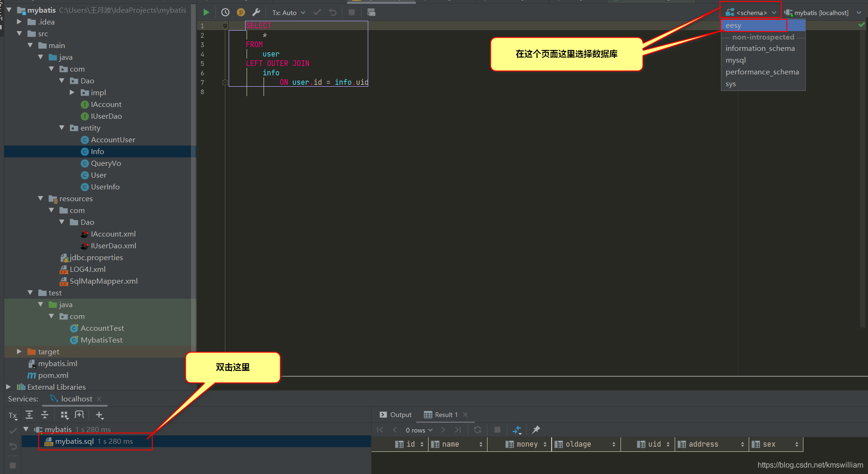Collapse all services tree icon
This screenshot has height=474, width=868.
tap(45, 415)
